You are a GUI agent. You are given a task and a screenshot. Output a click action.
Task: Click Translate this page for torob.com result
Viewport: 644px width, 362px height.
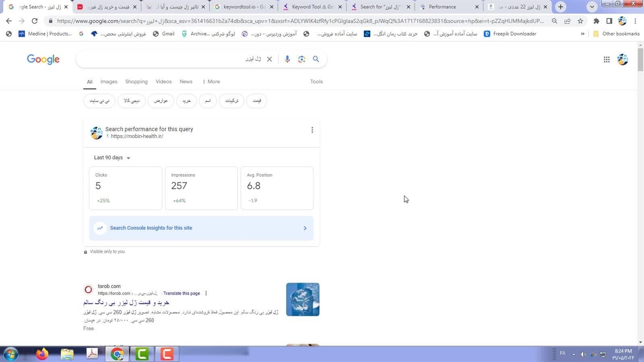click(x=181, y=293)
